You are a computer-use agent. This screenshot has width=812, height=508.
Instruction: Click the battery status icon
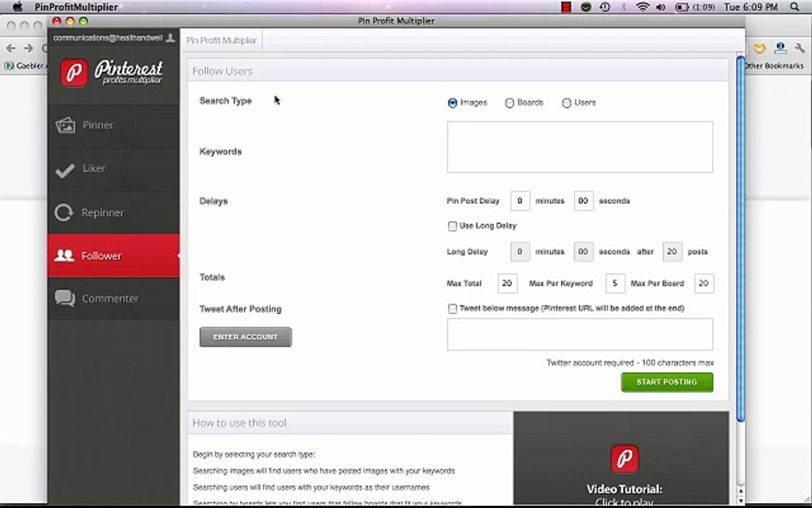pyautogui.click(x=682, y=7)
